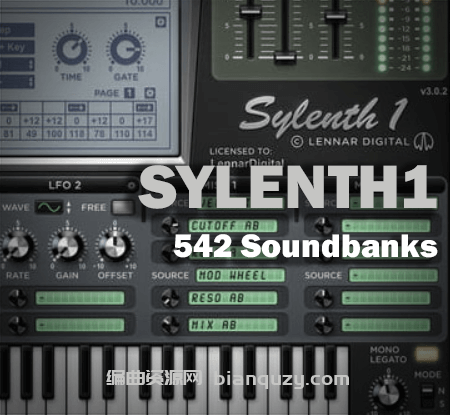Select the velocity cell showing 110
450x415 pixels.
click(x=122, y=134)
